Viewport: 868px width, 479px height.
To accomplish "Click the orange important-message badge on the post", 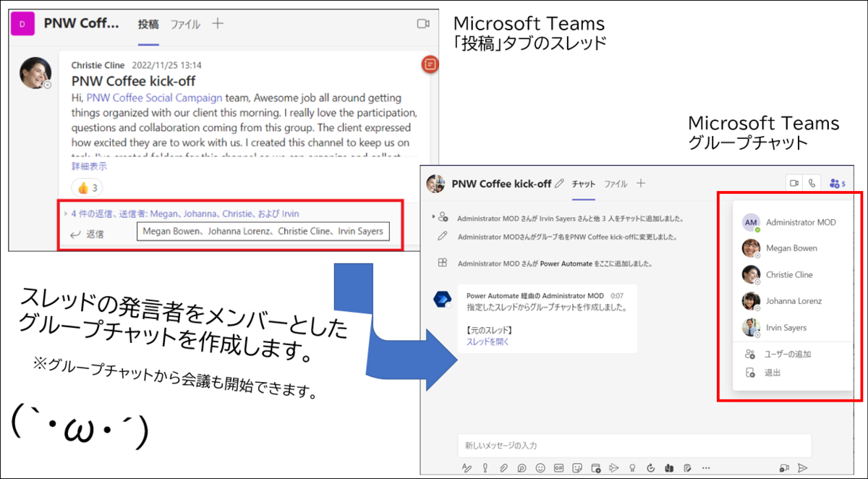I will coord(430,64).
